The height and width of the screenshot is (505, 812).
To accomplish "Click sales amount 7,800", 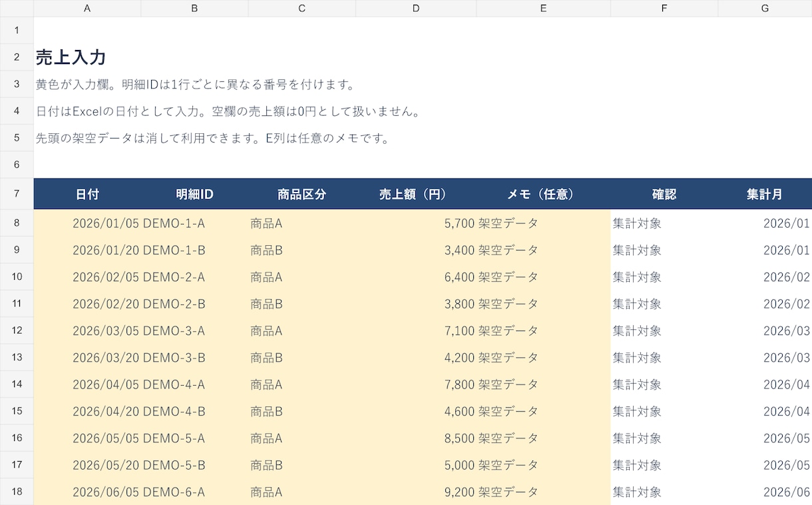I will [x=416, y=384].
